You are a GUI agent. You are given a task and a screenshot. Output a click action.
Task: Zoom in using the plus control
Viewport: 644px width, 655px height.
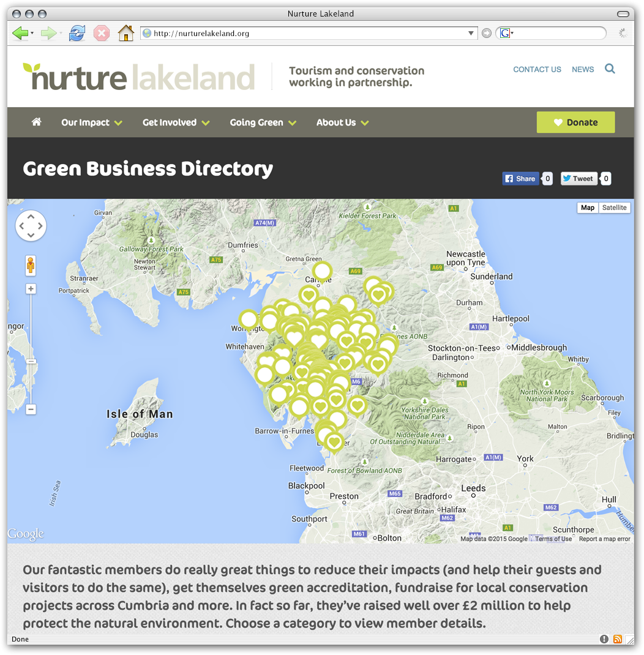pos(31,288)
